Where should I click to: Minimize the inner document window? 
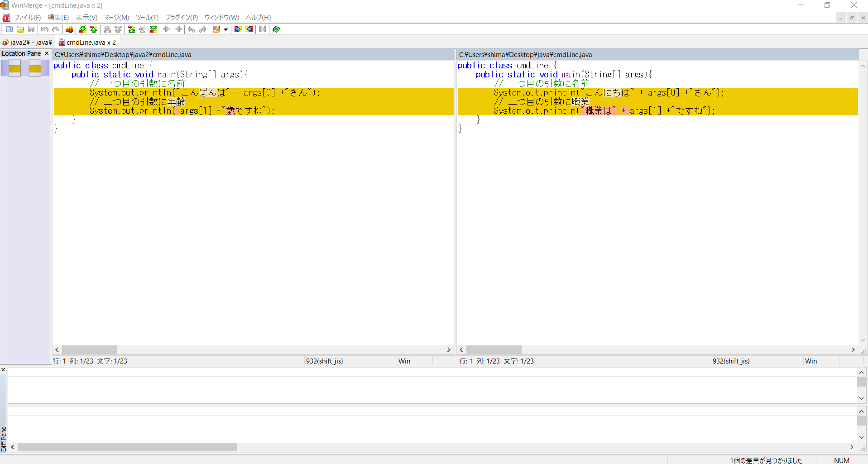coord(841,18)
